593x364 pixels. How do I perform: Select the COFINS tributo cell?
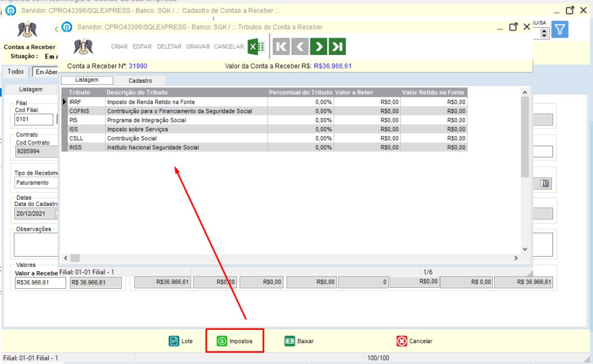pos(87,111)
